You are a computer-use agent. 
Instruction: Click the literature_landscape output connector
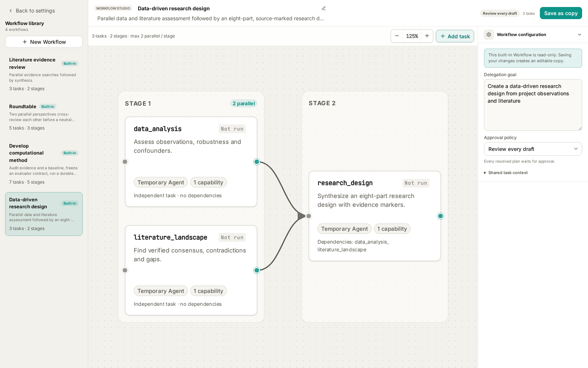[257, 270]
